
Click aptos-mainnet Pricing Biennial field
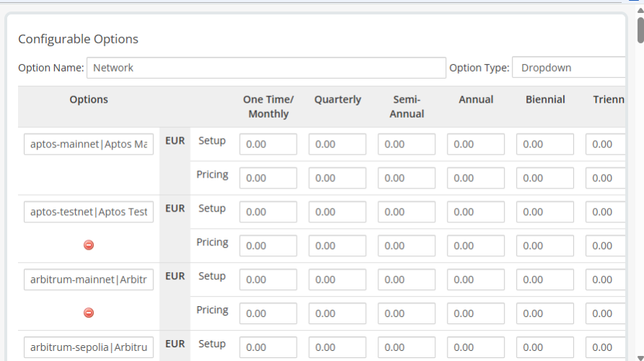[545, 178]
